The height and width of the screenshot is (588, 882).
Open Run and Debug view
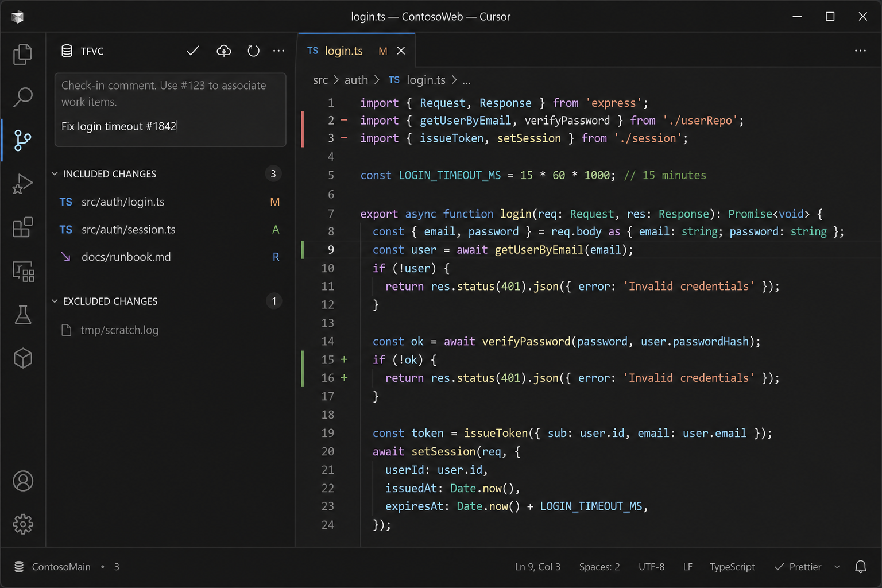23,184
